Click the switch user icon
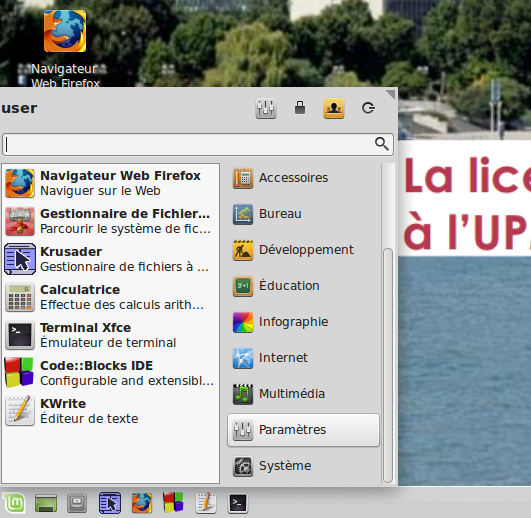531x518 pixels. (x=334, y=108)
